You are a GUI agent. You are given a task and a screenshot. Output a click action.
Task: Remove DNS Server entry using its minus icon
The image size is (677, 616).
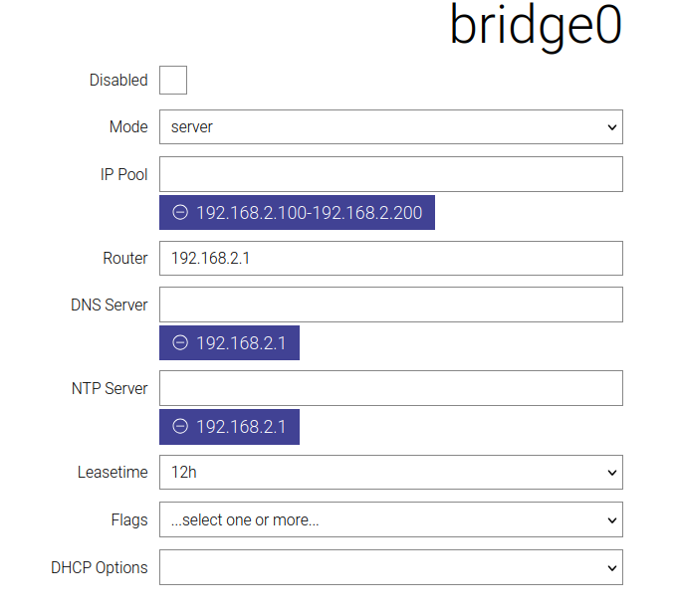(180, 342)
